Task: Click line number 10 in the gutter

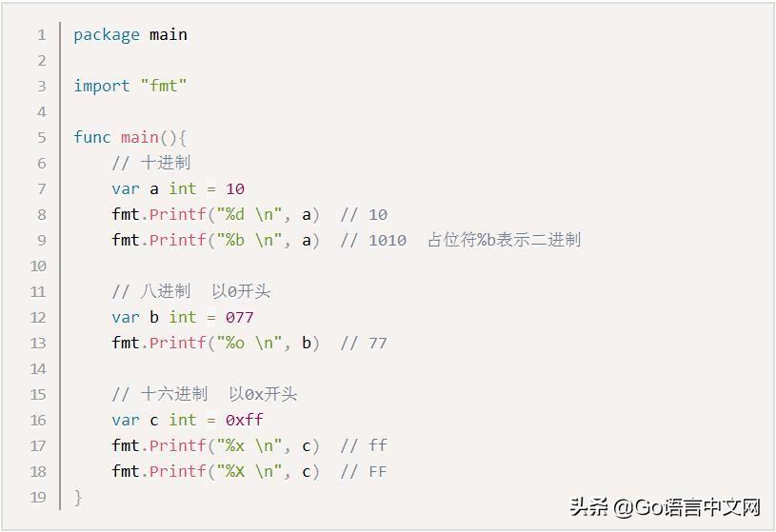Action: pos(38,266)
